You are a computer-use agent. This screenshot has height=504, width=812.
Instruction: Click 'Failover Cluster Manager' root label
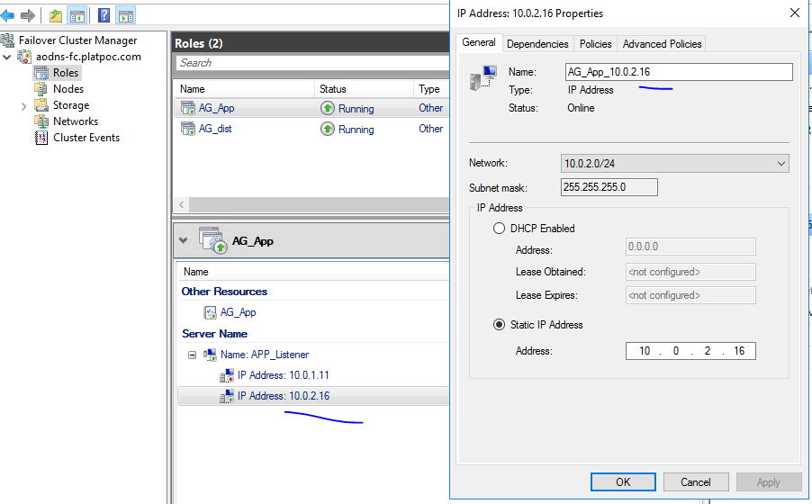pyautogui.click(x=78, y=40)
